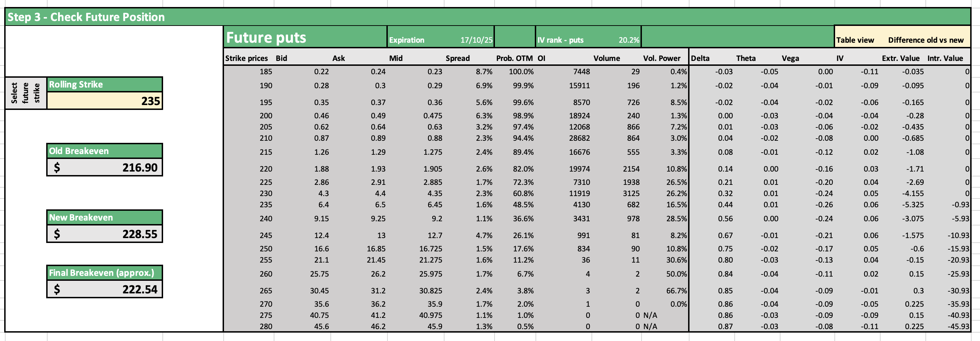Click the Delta column header

click(x=700, y=58)
